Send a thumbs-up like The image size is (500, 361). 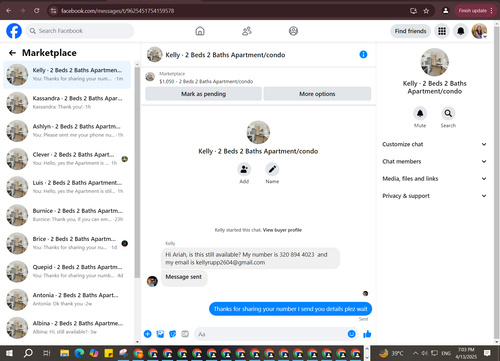[x=367, y=334]
